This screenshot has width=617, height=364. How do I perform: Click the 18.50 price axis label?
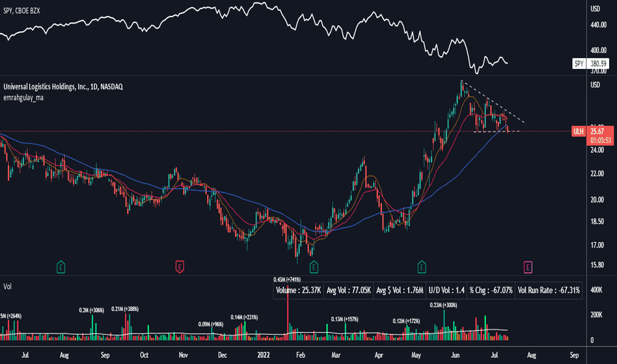click(597, 222)
